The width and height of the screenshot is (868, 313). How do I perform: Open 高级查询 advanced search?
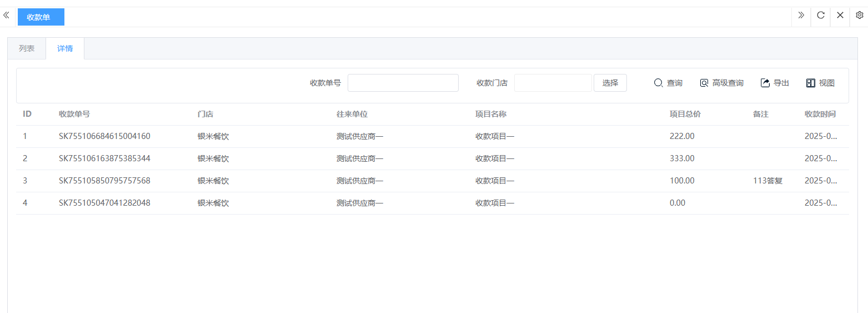tap(721, 83)
